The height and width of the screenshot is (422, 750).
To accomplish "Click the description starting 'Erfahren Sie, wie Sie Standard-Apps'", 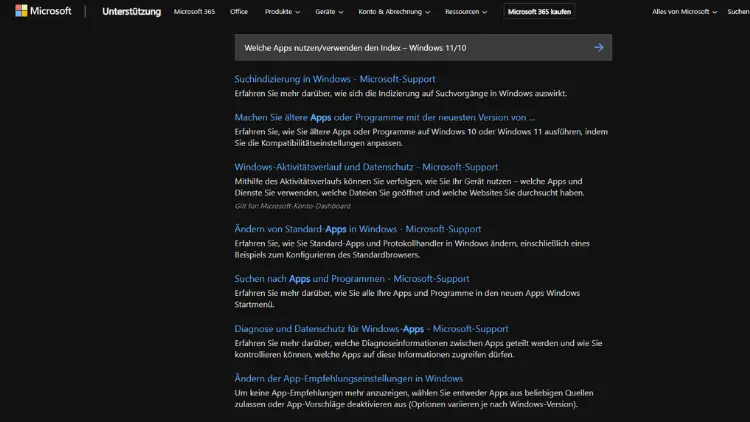I will (x=412, y=249).
